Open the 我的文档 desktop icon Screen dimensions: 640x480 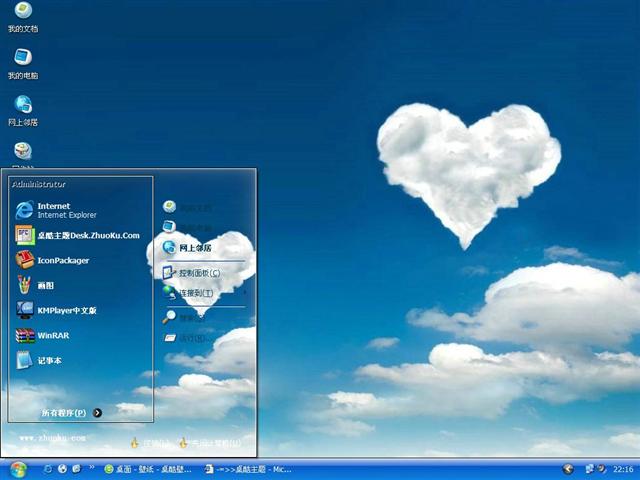tap(23, 16)
